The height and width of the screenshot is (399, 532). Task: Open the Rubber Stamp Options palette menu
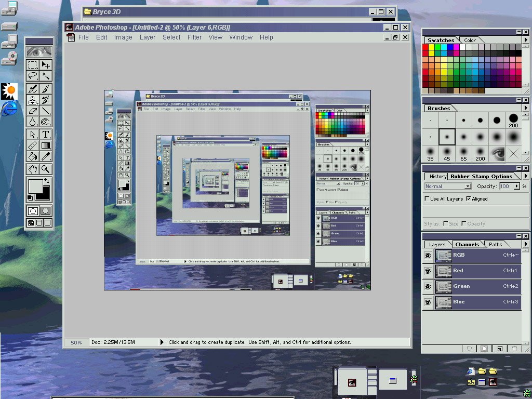[526, 177]
